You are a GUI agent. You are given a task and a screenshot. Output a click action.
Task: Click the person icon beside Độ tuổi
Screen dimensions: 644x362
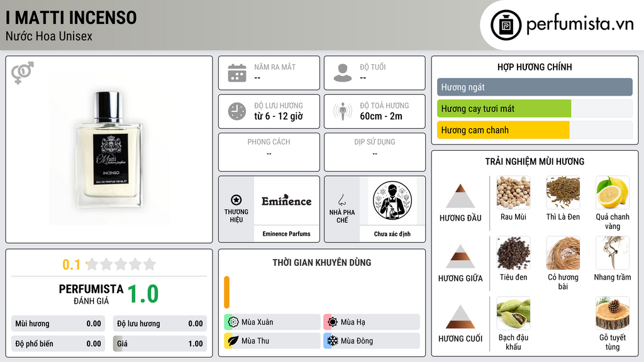click(343, 73)
